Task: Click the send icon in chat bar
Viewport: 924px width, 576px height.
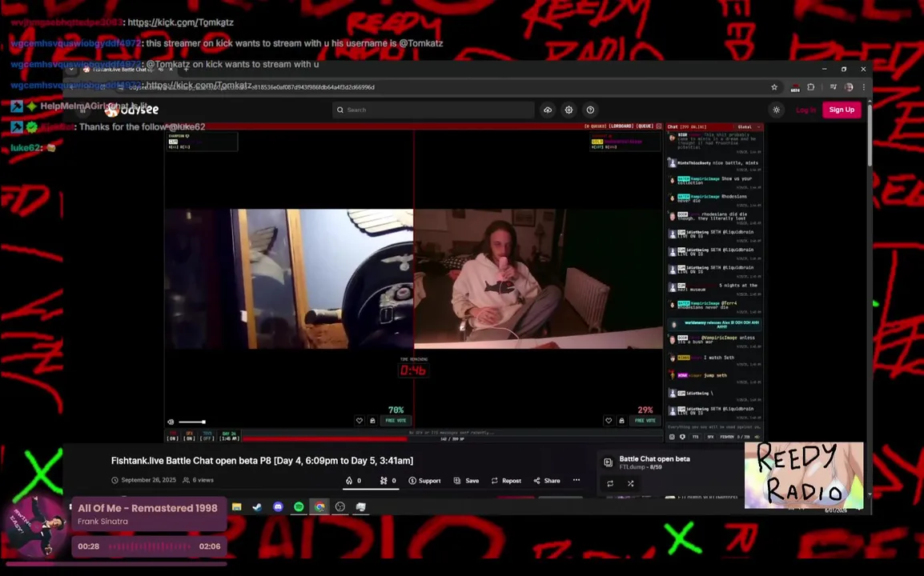Action: (757, 437)
